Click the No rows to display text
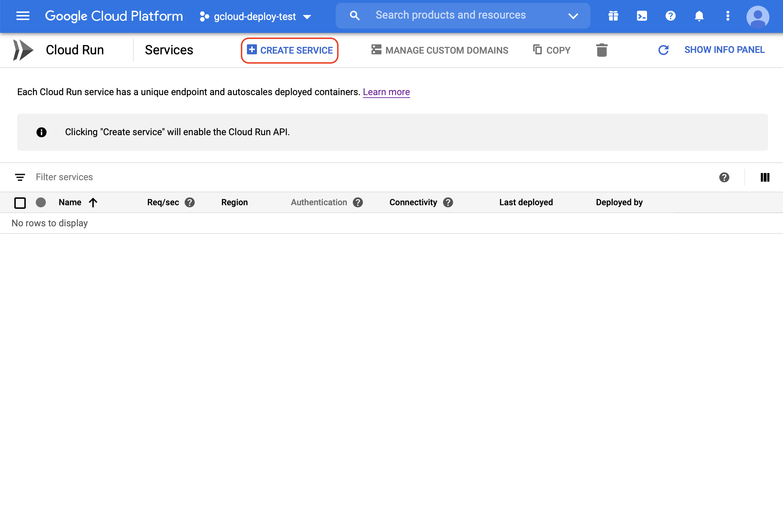Screen dimensions: 783x532 pos(50,223)
